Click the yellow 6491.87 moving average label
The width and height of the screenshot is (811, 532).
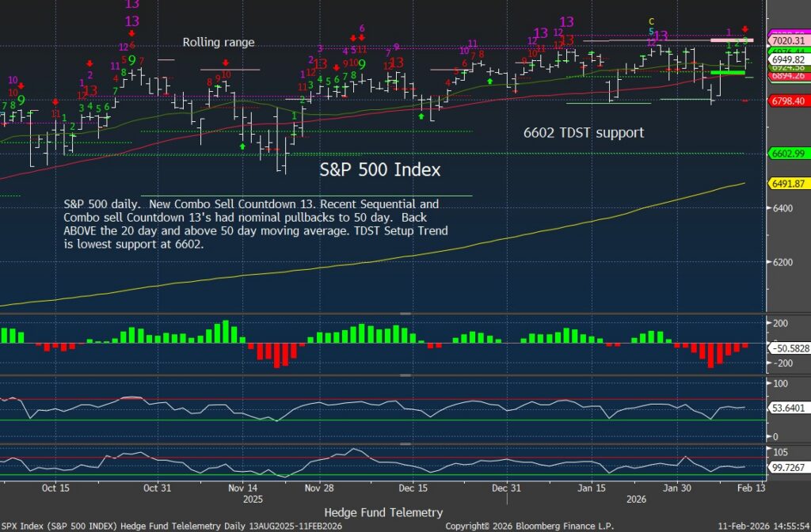pyautogui.click(x=788, y=184)
